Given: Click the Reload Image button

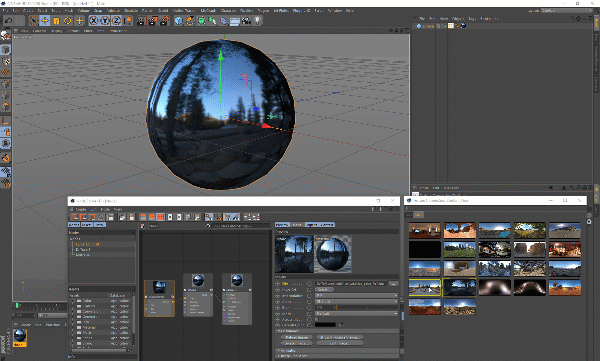Looking at the screenshot, I should [x=297, y=337].
